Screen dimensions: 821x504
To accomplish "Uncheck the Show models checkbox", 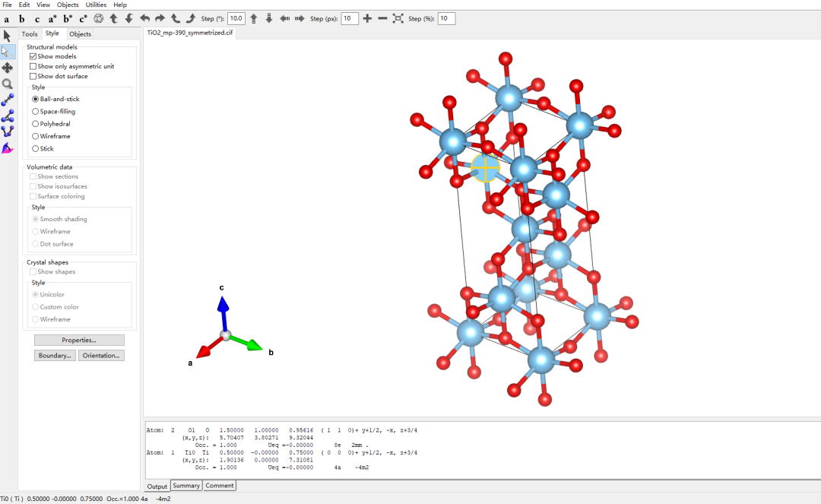I will 33,56.
